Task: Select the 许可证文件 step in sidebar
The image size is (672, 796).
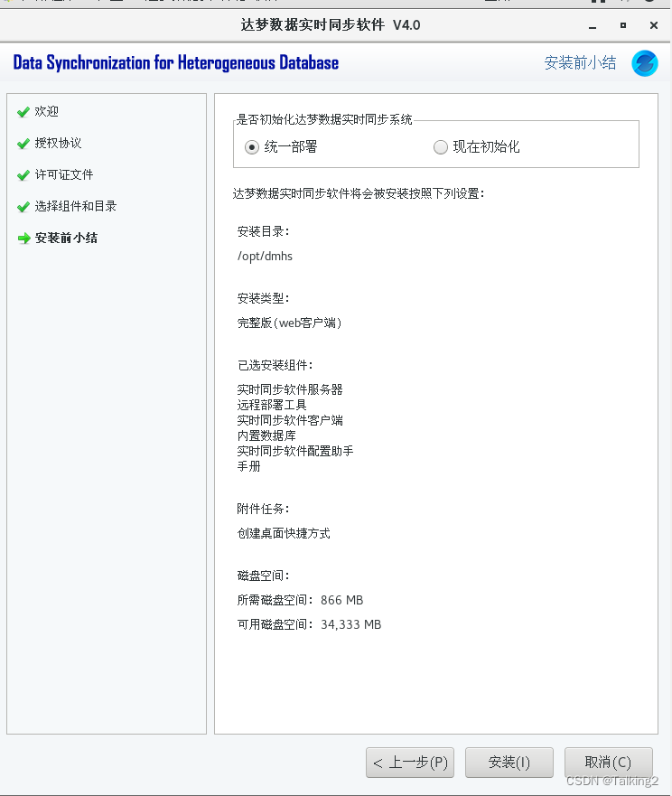Action: tap(64, 175)
